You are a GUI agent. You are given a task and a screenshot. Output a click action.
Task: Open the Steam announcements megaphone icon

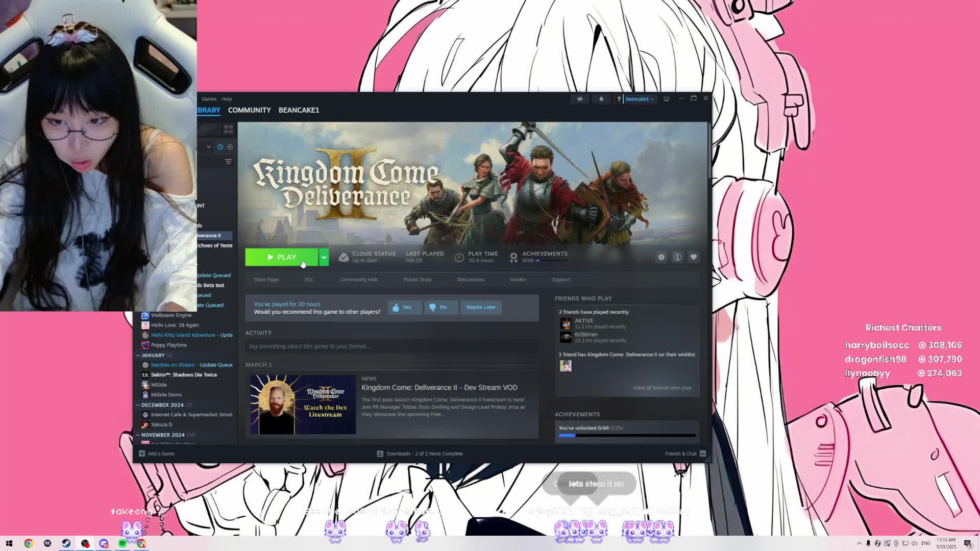(x=580, y=99)
